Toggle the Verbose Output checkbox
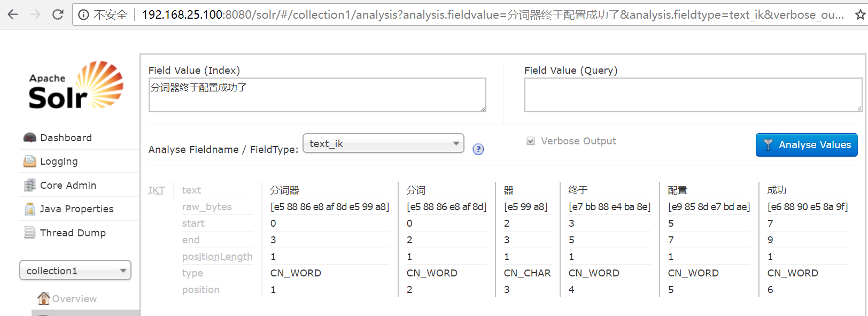Viewport: 868px width, 316px height. click(x=531, y=141)
